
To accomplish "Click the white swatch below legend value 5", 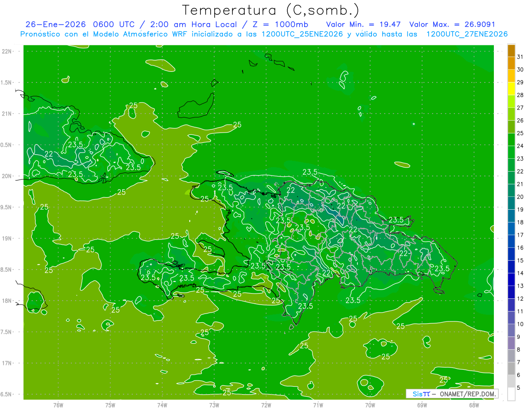I will pos(511,394).
